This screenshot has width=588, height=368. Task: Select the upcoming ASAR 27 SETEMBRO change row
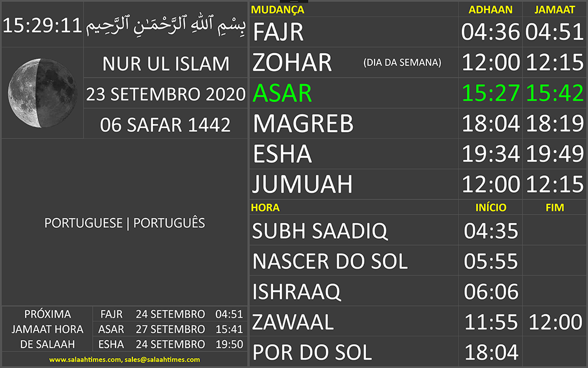170,329
